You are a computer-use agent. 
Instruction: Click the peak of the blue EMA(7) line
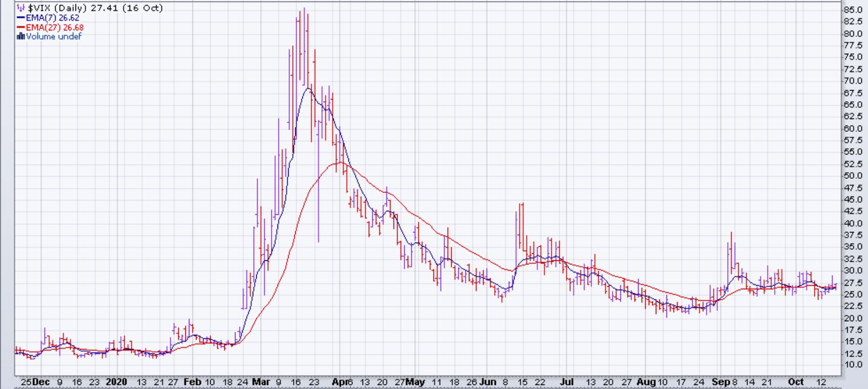(308, 89)
